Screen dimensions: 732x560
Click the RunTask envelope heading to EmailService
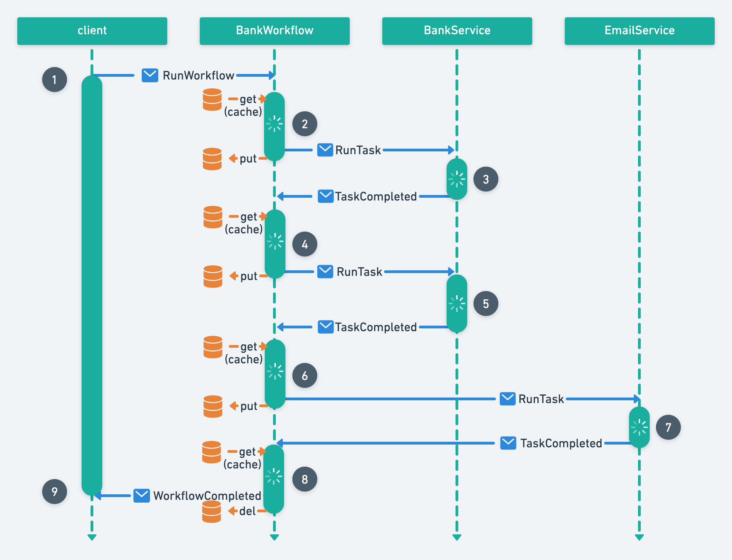[508, 399]
